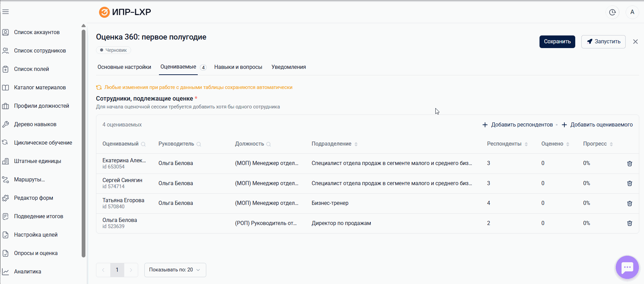Open the chat support bubble
Image resolution: width=644 pixels, height=284 pixels.
pos(627,267)
